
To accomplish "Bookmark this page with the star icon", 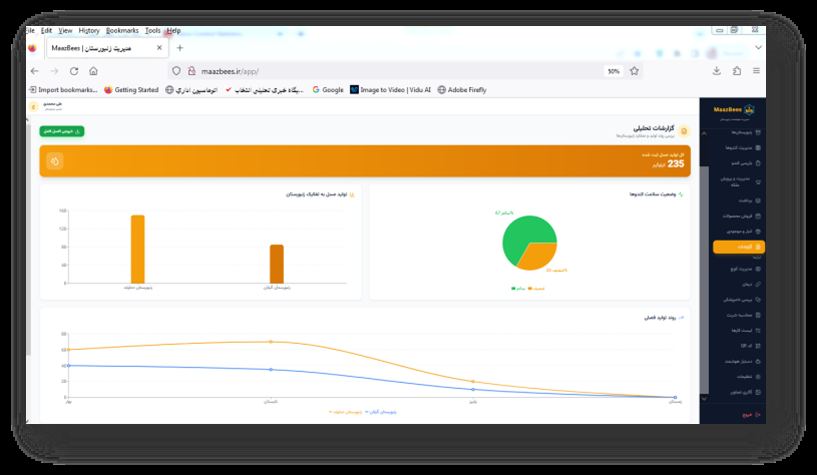I will coord(634,71).
